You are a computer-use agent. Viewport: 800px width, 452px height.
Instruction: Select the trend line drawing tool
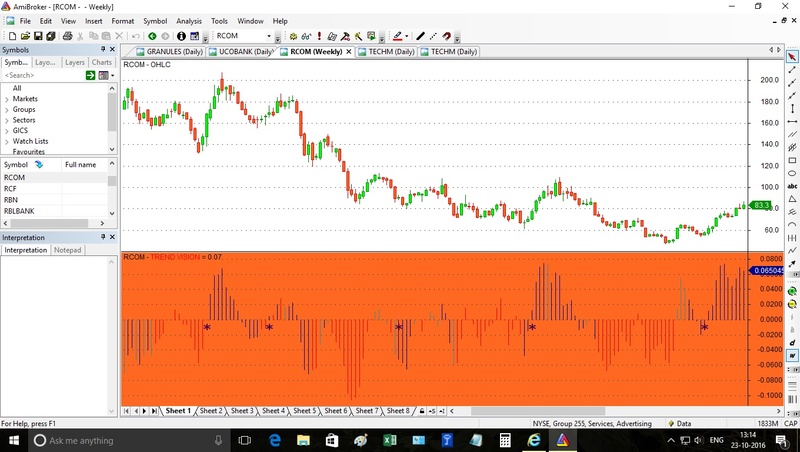pos(792,70)
